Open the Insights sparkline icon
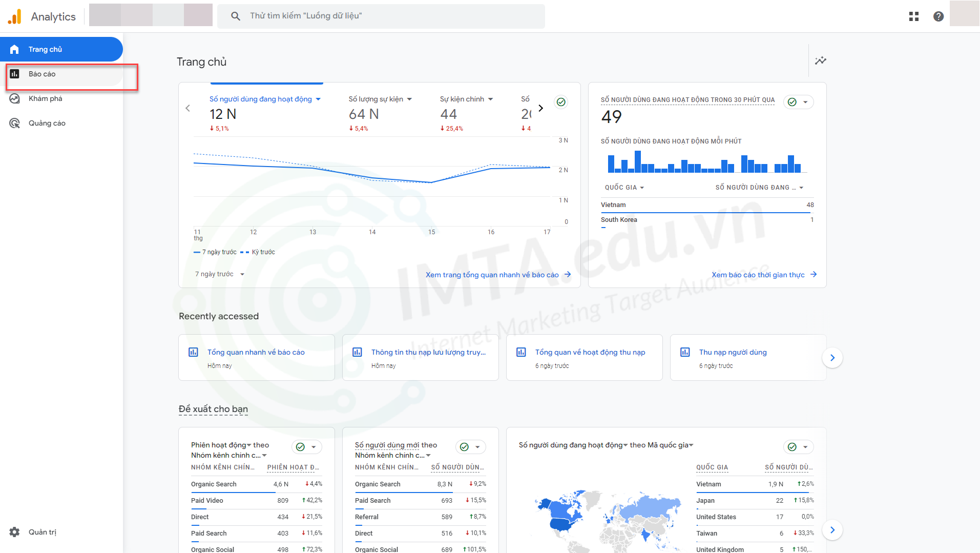This screenshot has height=553, width=980. [x=820, y=60]
